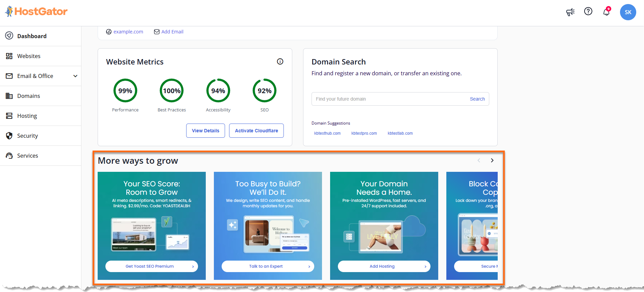Screen dimensions: 644x292
Task: Click the Website Metrics info icon
Action: [x=280, y=61]
